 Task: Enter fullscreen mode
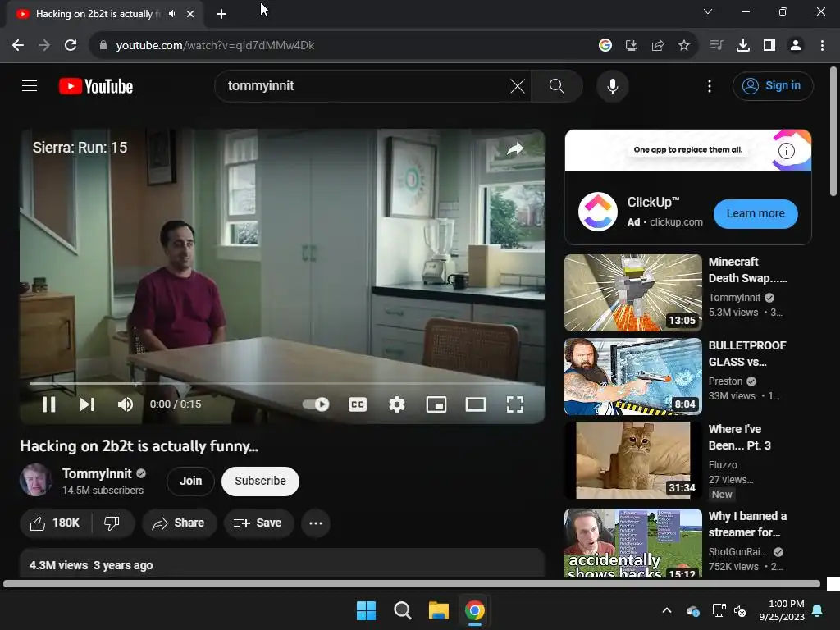pos(515,404)
